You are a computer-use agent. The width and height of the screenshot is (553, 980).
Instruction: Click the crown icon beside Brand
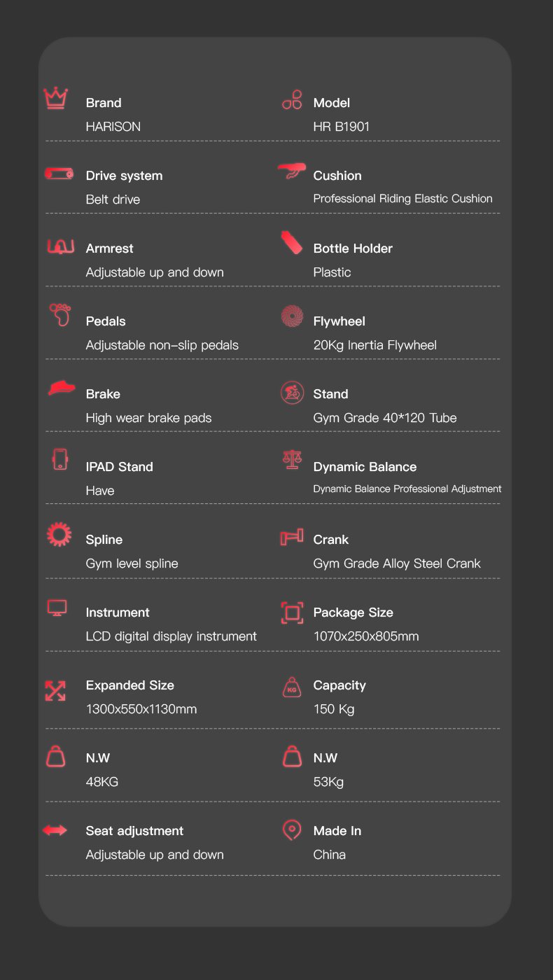point(55,99)
